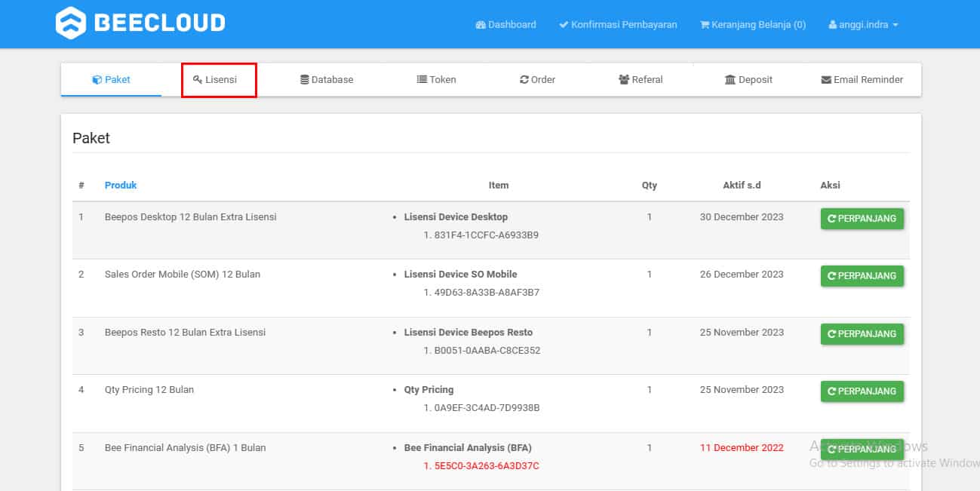Open the Dashboard link in the header
This screenshot has height=491, width=980.
coord(505,24)
